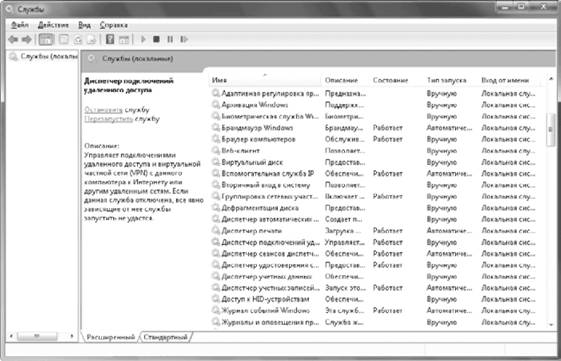The height and width of the screenshot is (361, 561).
Task: Sort by the Имя column header
Action: click(x=264, y=80)
